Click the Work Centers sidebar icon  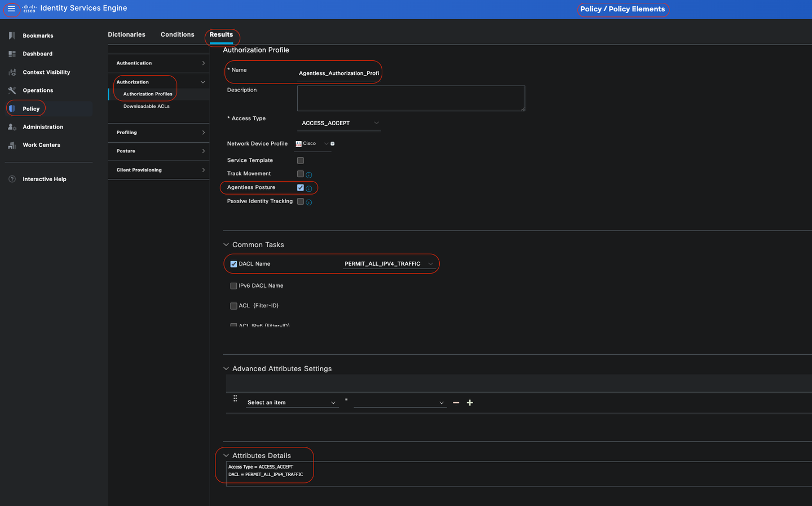point(12,145)
